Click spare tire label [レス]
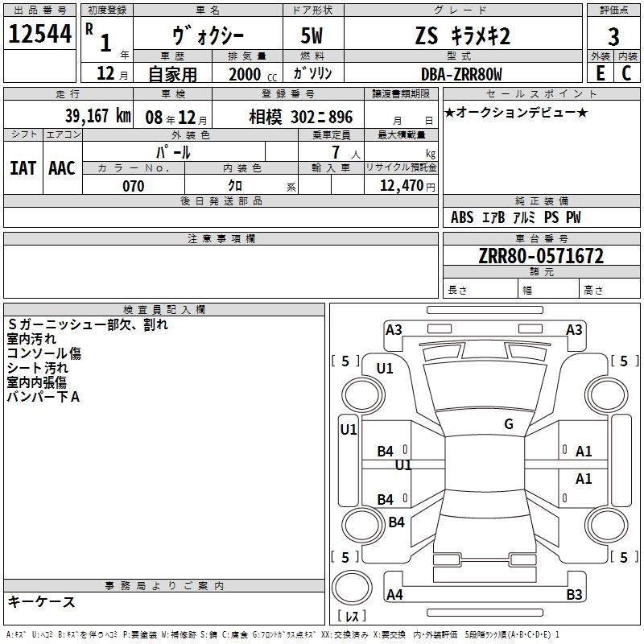644x644 pixels. pyautogui.click(x=352, y=616)
